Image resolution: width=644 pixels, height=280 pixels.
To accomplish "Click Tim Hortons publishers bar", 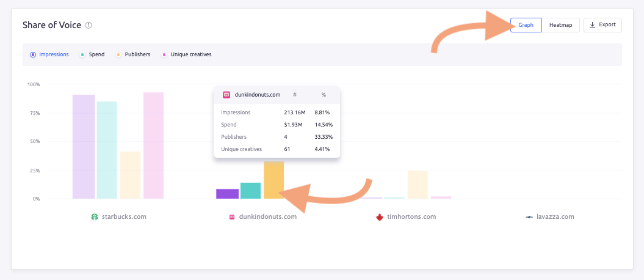I will point(418,185).
